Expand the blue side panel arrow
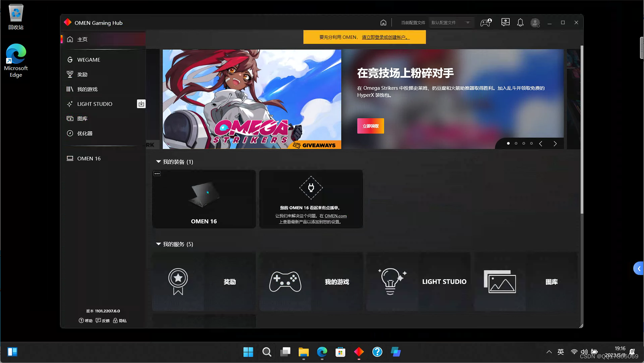 coord(639,268)
